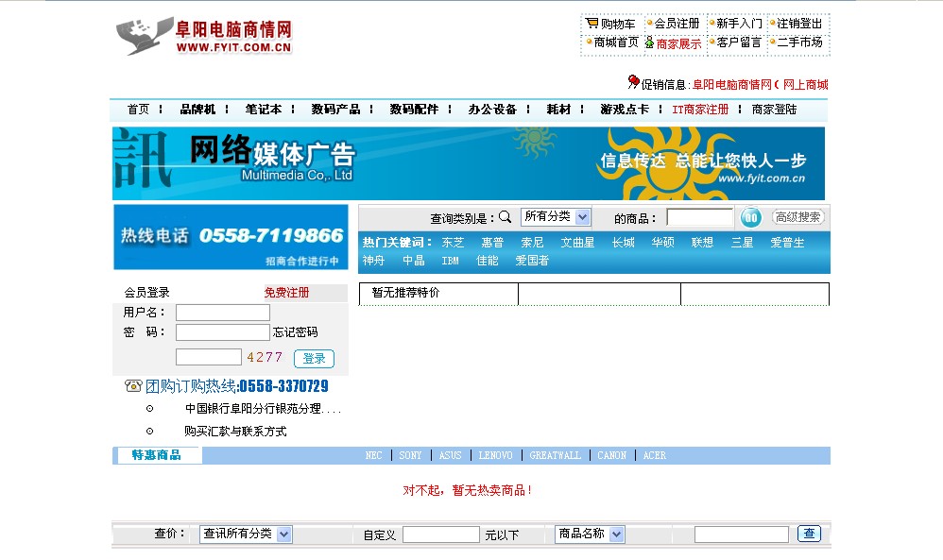
Task: Click the 客户留言 link
Action: coord(739,42)
